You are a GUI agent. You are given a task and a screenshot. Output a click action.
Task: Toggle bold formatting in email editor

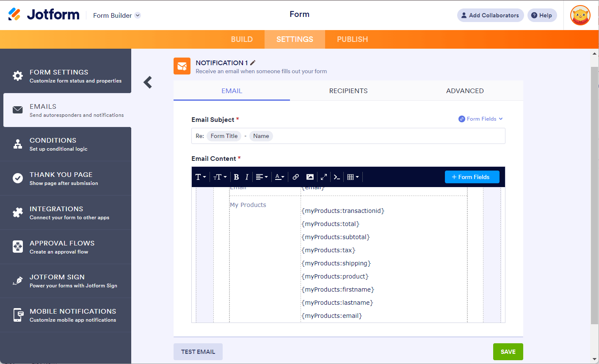[236, 177]
